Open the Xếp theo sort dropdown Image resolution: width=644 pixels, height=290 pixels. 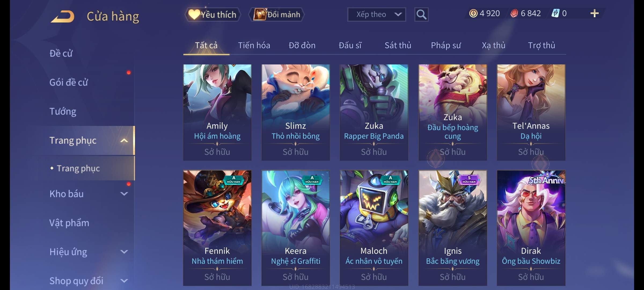[x=376, y=15]
